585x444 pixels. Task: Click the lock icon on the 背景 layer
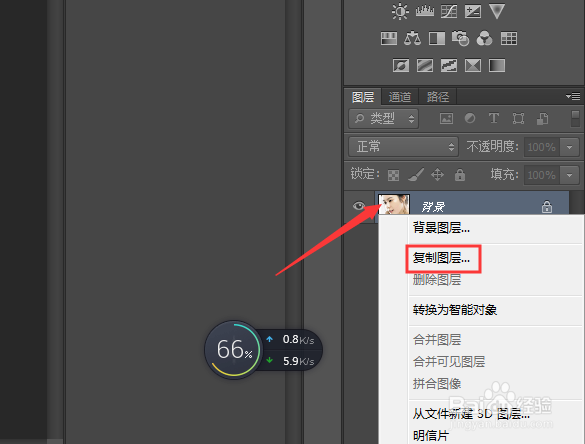(547, 206)
